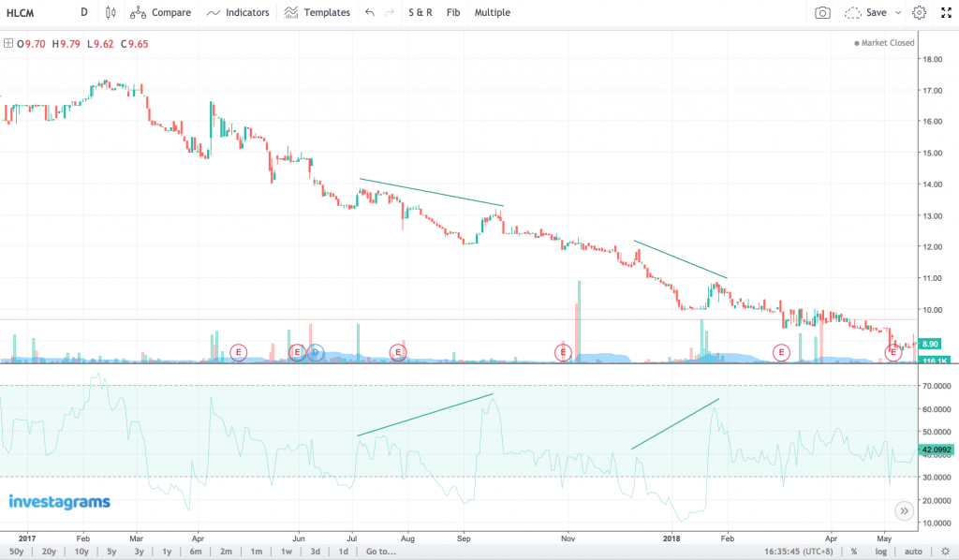The width and height of the screenshot is (959, 560).
Task: Open the Indicators list
Action: tap(237, 12)
